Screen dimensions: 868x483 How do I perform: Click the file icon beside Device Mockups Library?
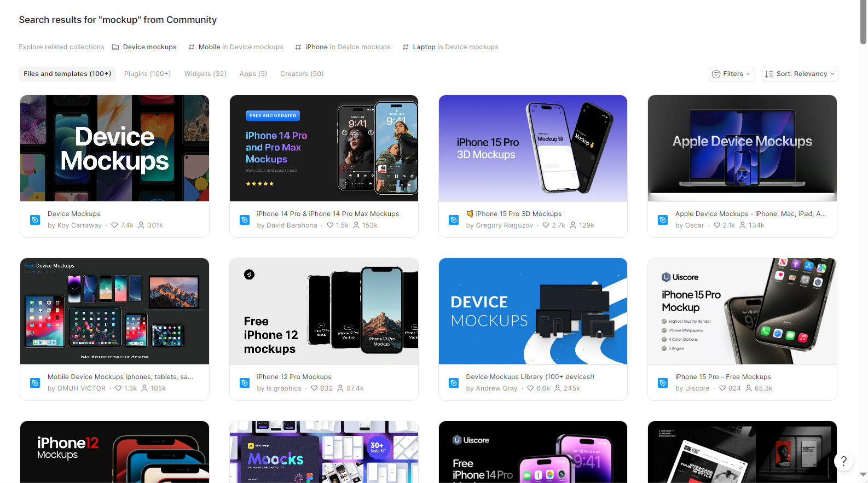[x=454, y=383]
